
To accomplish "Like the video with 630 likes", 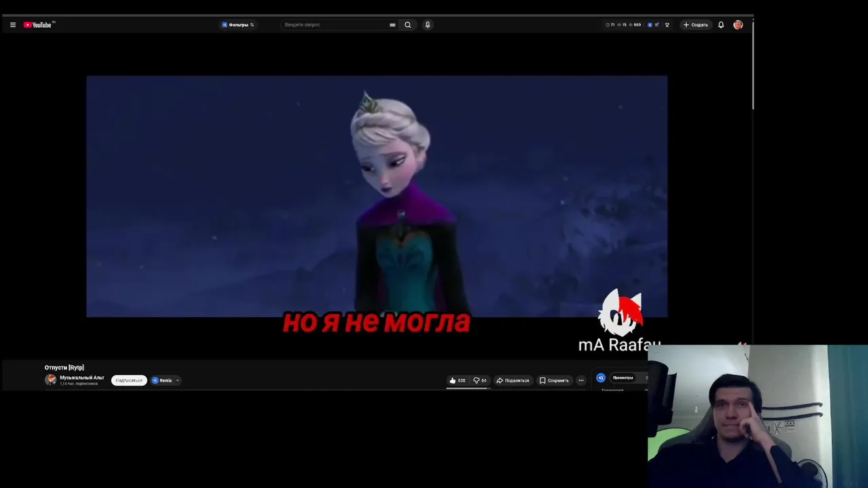I will click(457, 380).
